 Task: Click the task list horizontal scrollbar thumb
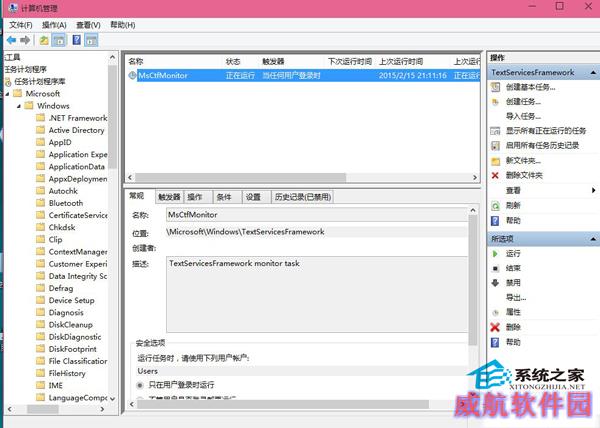point(240,177)
